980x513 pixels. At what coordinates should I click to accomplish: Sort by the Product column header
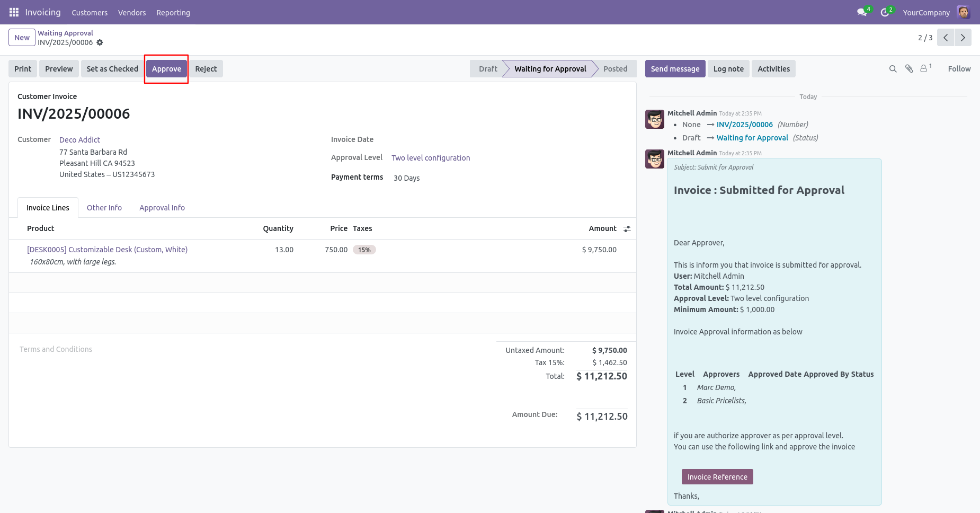click(x=41, y=228)
